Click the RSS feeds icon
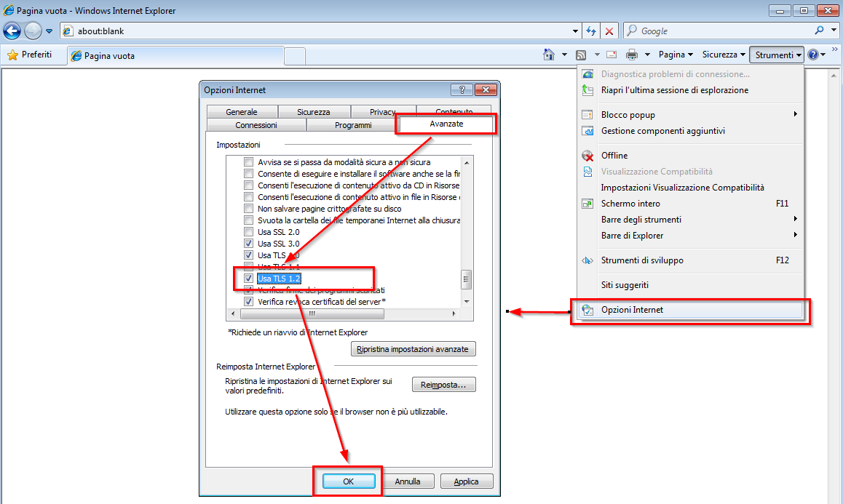Image resolution: width=843 pixels, height=504 pixels. pos(581,55)
